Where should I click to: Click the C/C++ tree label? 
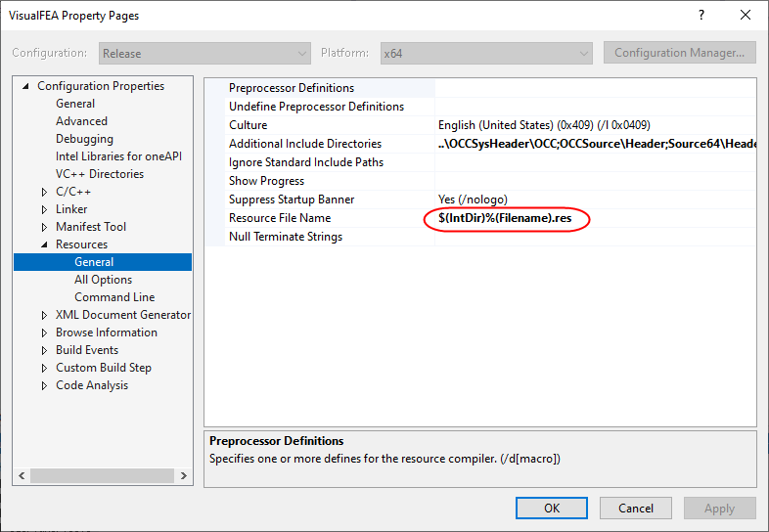(x=73, y=192)
